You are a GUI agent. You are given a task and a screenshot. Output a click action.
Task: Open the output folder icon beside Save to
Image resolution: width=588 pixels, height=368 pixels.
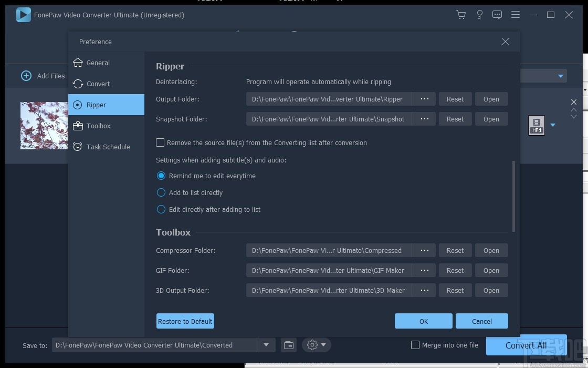click(x=288, y=345)
